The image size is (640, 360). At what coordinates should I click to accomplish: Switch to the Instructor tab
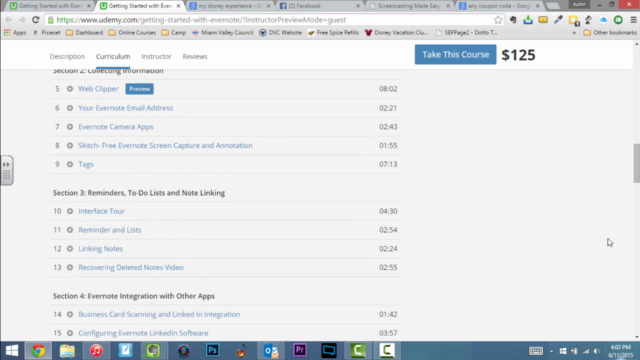point(156,56)
